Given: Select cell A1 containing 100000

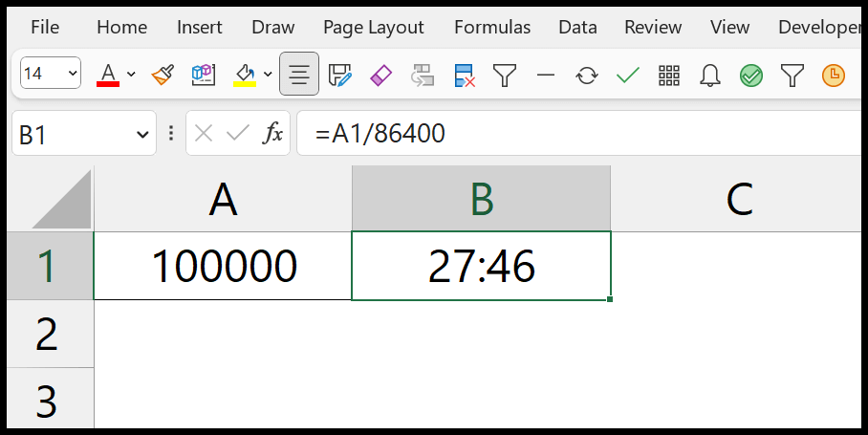Looking at the screenshot, I should pyautogui.click(x=223, y=266).
